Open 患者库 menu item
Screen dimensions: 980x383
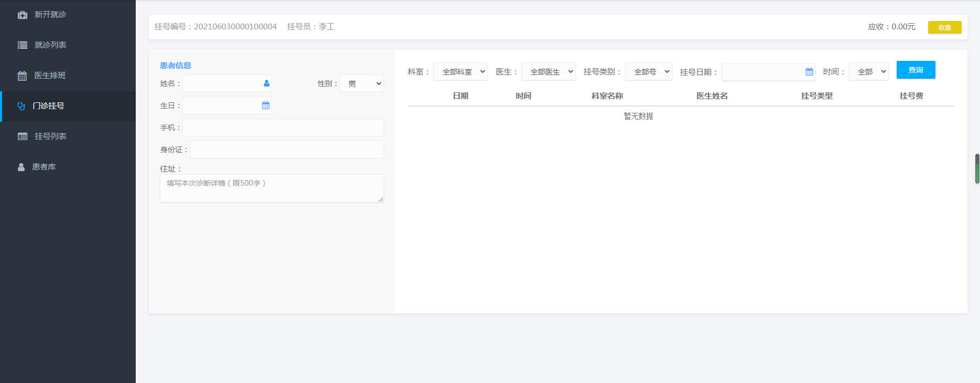click(x=44, y=167)
